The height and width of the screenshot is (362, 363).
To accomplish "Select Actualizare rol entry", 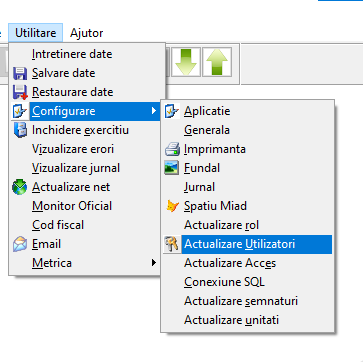I will click(x=247, y=225).
